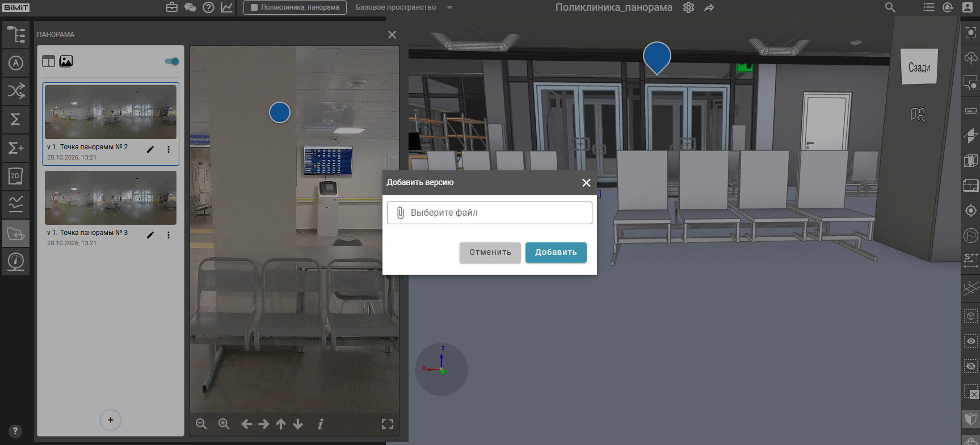
Task: Open the dashboard gauge tool in sidebar
Action: point(16,262)
